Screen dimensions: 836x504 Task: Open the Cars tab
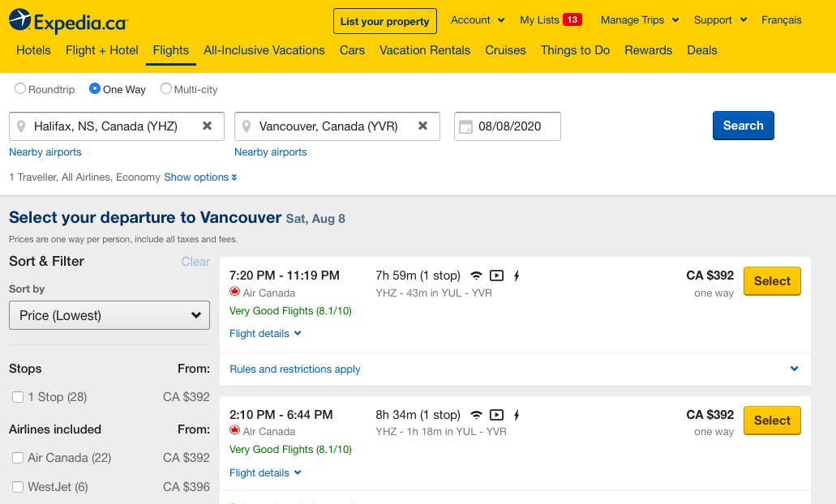click(353, 50)
